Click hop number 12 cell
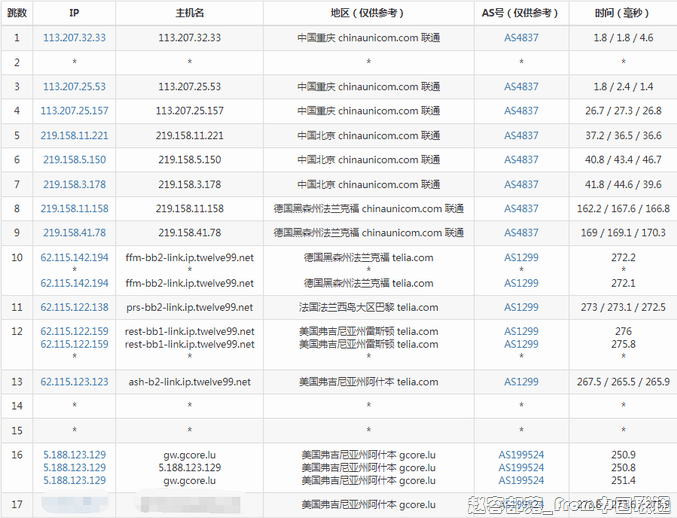 click(17, 344)
